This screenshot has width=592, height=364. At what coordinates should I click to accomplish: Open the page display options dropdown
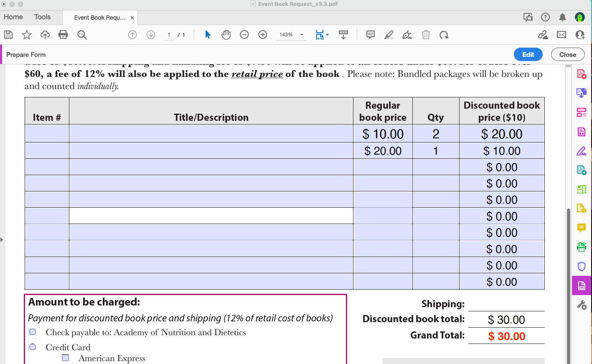(322, 35)
